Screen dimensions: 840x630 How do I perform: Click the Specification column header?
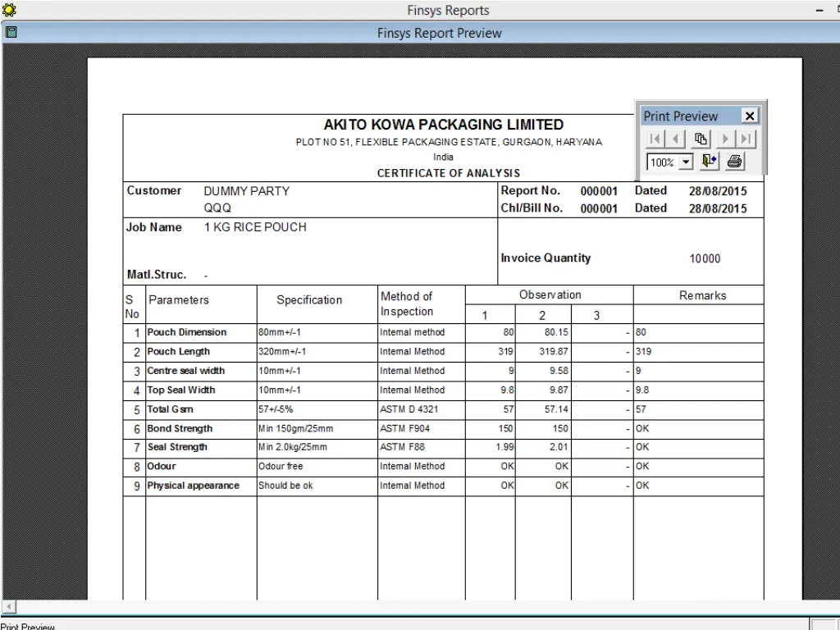[309, 300]
